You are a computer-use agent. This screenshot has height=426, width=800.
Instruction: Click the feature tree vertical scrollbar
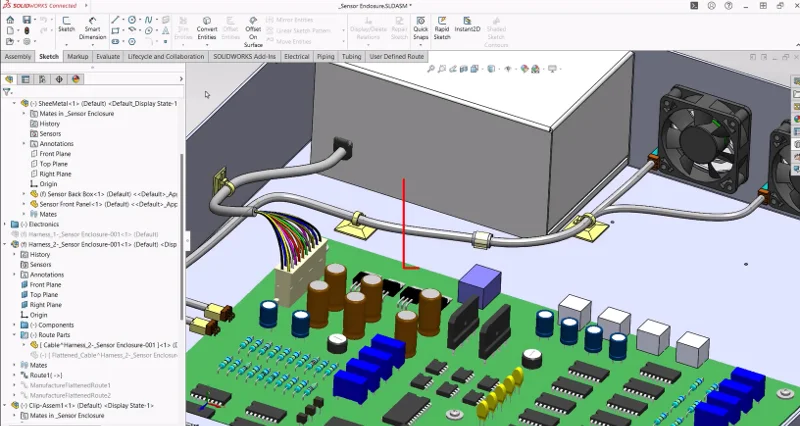pos(181,200)
